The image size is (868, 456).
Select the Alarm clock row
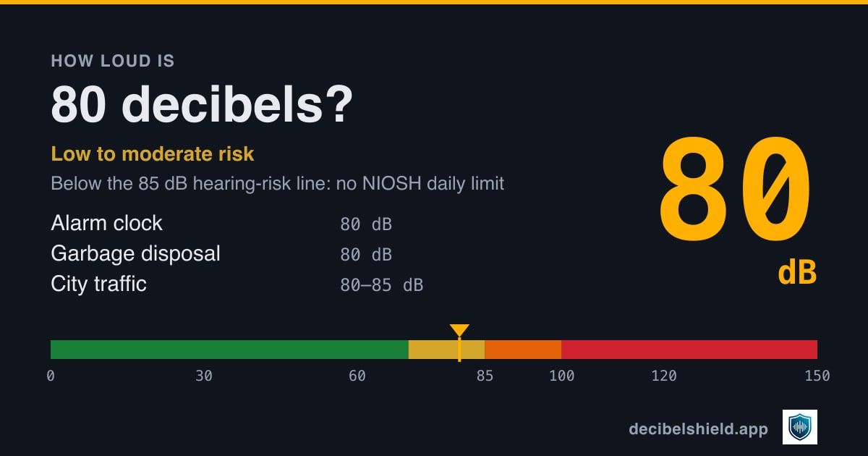coord(221,224)
